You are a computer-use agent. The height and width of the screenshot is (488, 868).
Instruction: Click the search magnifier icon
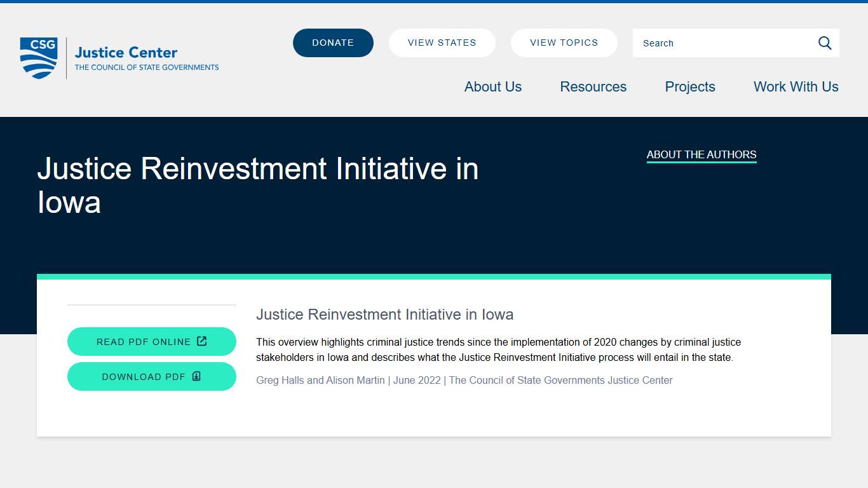824,43
